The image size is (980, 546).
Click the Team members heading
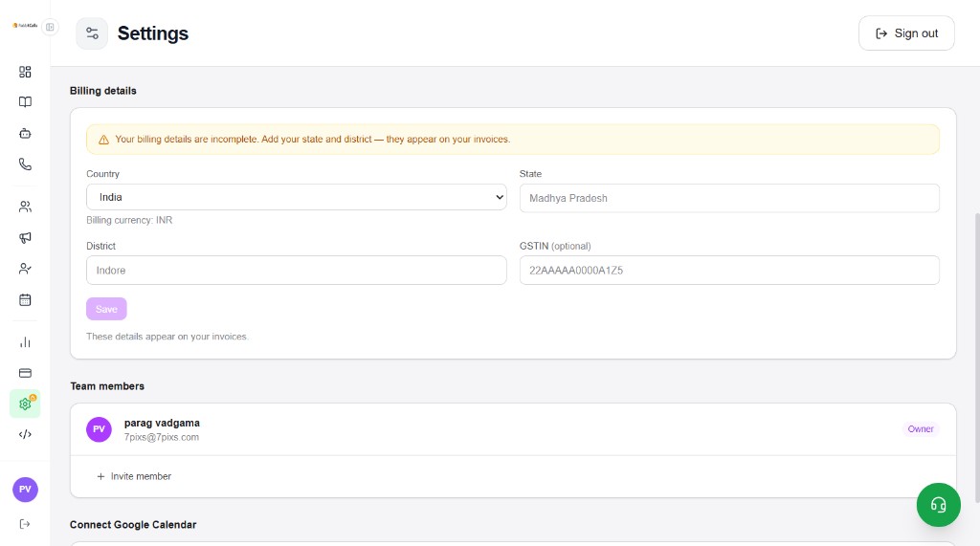click(x=107, y=386)
